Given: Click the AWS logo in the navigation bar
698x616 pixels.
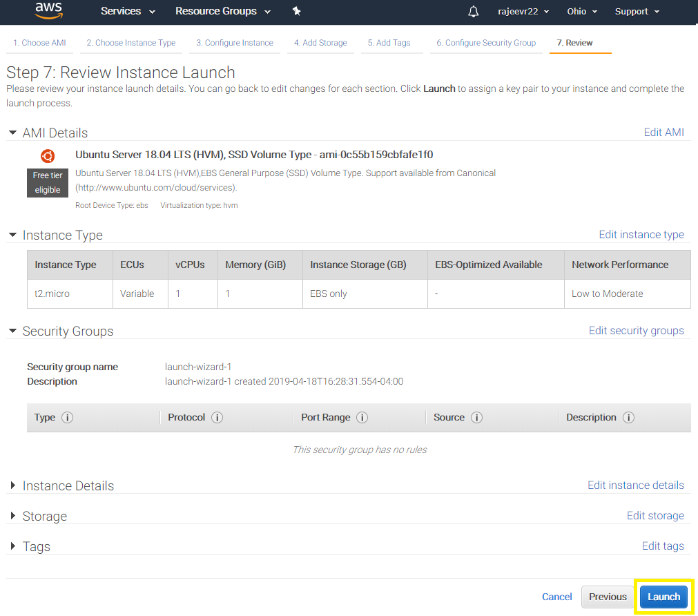Looking at the screenshot, I should point(47,11).
